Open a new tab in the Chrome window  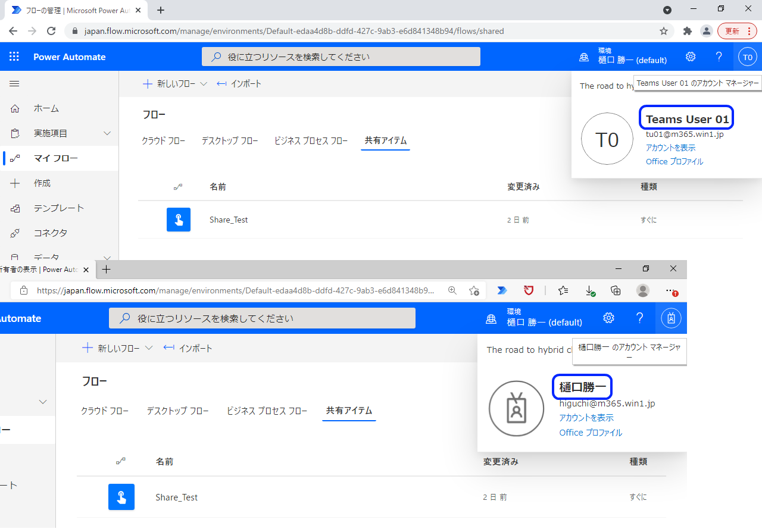coord(160,10)
